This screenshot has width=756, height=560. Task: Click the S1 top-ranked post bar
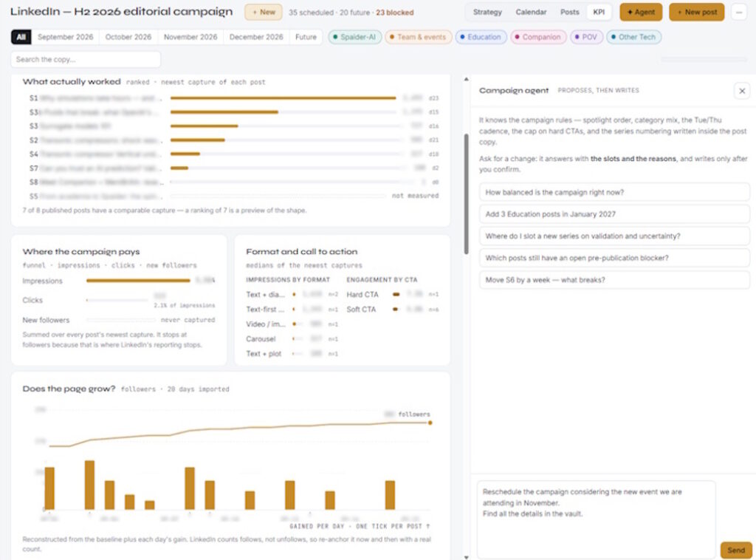coord(283,98)
